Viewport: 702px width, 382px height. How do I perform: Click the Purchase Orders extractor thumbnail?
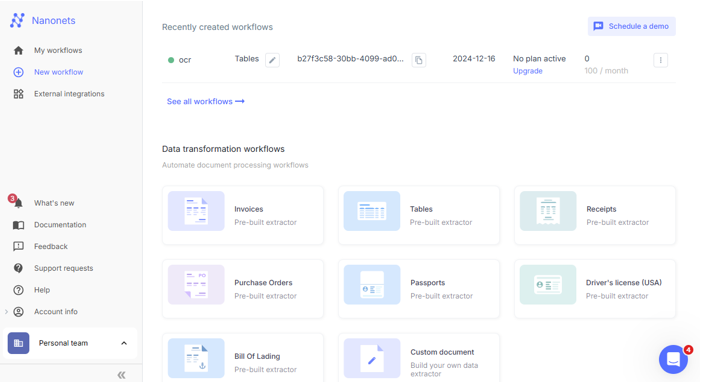pyautogui.click(x=196, y=284)
